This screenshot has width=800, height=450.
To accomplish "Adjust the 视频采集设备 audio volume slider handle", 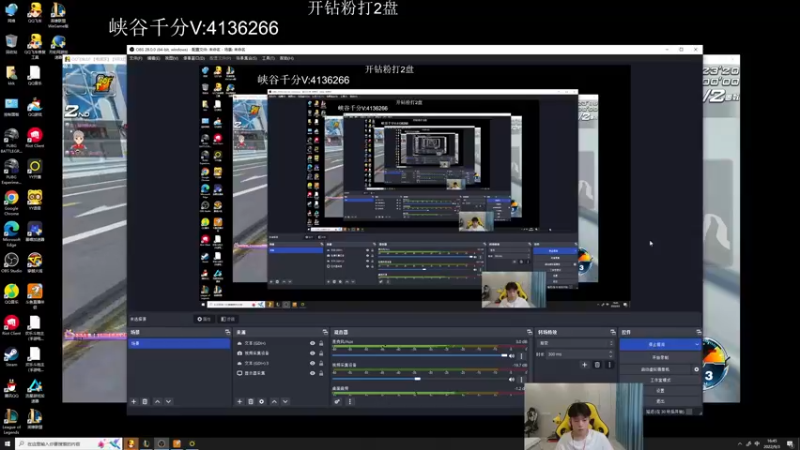I will pyautogui.click(x=417, y=379).
